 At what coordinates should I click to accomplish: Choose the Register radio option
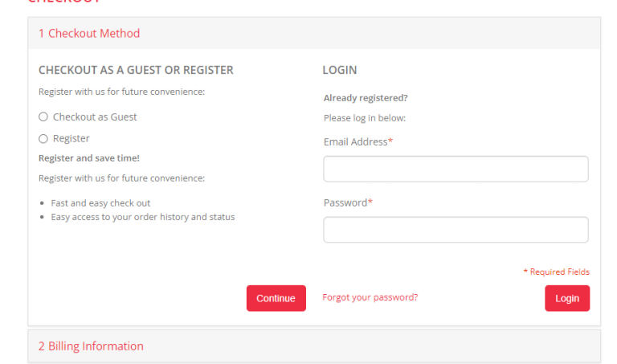(x=43, y=139)
